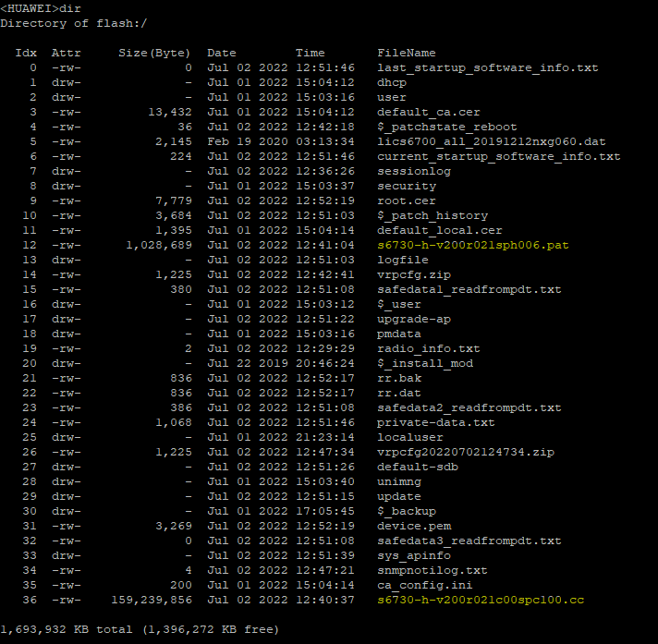Click the Attr column header
The height and width of the screenshot is (644, 658).
tap(67, 53)
